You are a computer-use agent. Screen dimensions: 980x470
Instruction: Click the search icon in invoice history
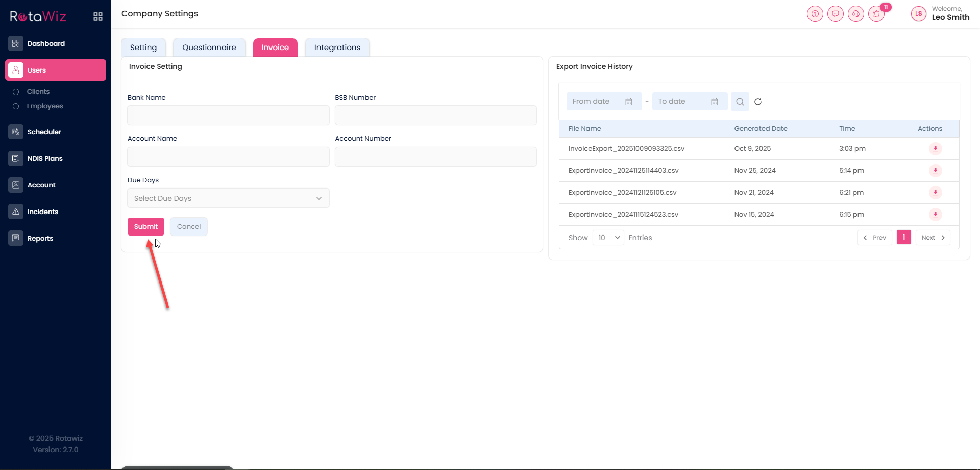tap(740, 102)
